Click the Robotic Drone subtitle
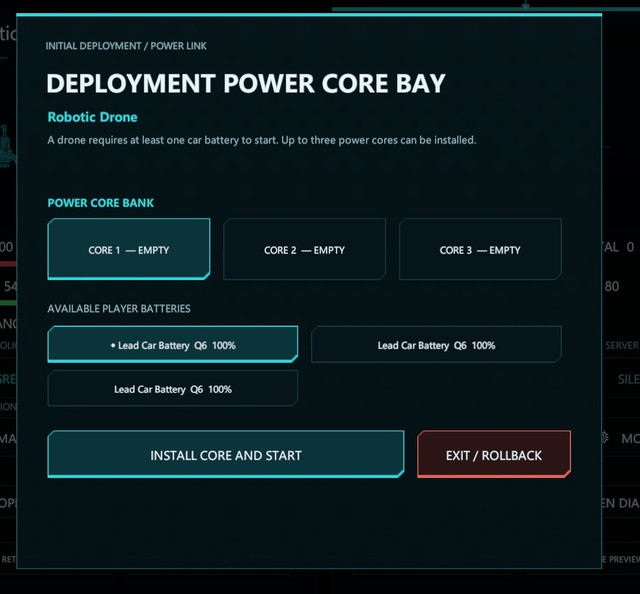The height and width of the screenshot is (594, 640). (x=93, y=117)
